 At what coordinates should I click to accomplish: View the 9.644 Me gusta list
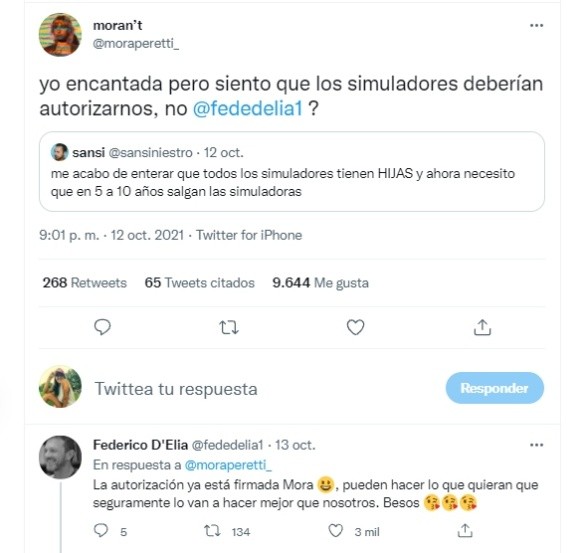click(321, 283)
